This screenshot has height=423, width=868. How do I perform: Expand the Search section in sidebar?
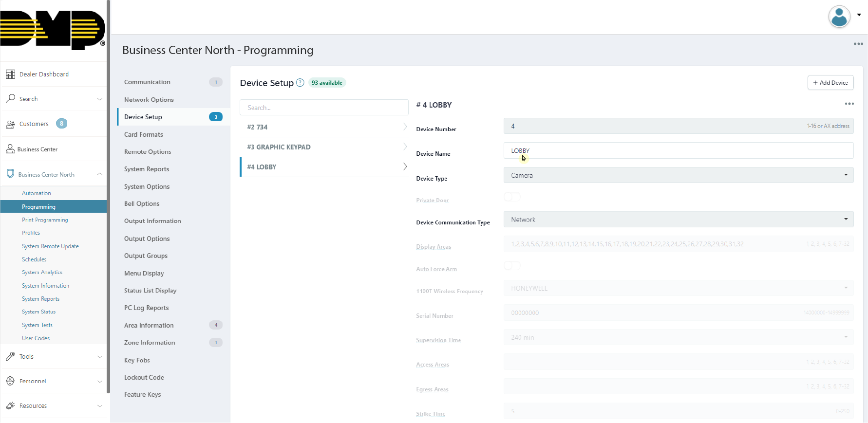pos(100,99)
